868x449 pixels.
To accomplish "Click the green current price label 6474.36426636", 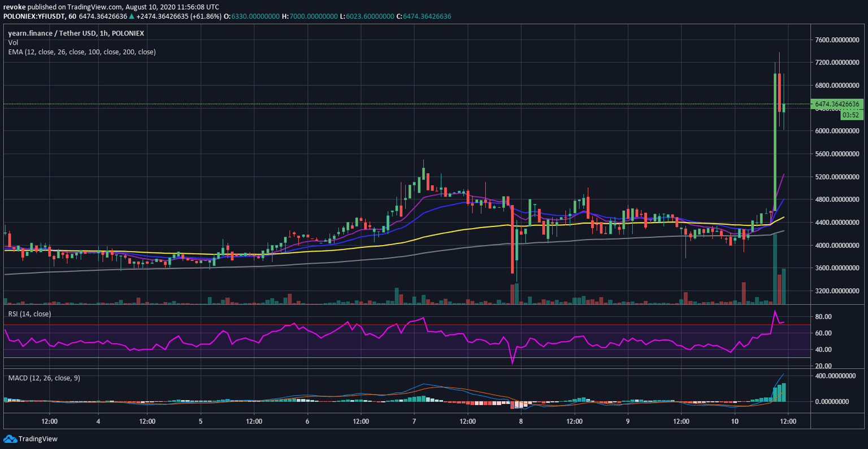I will (837, 104).
